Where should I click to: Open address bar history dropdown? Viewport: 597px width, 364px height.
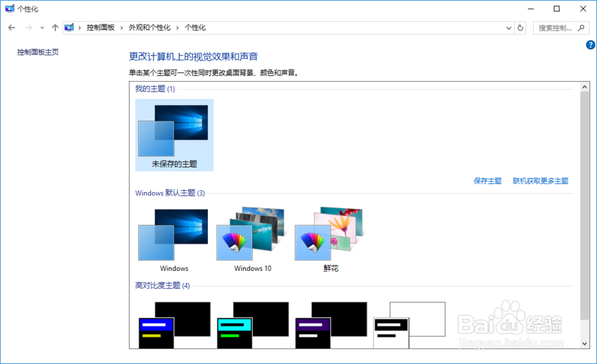tap(509, 28)
